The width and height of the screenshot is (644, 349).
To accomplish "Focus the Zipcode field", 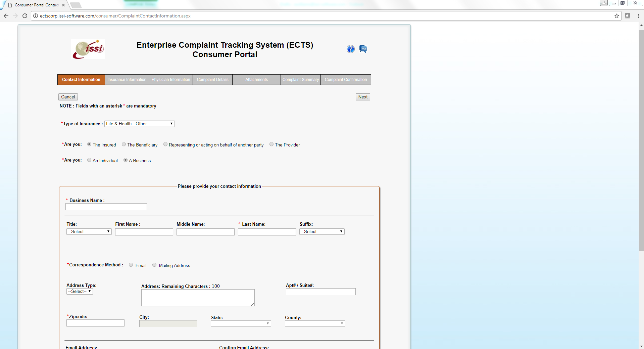I will 95,323.
